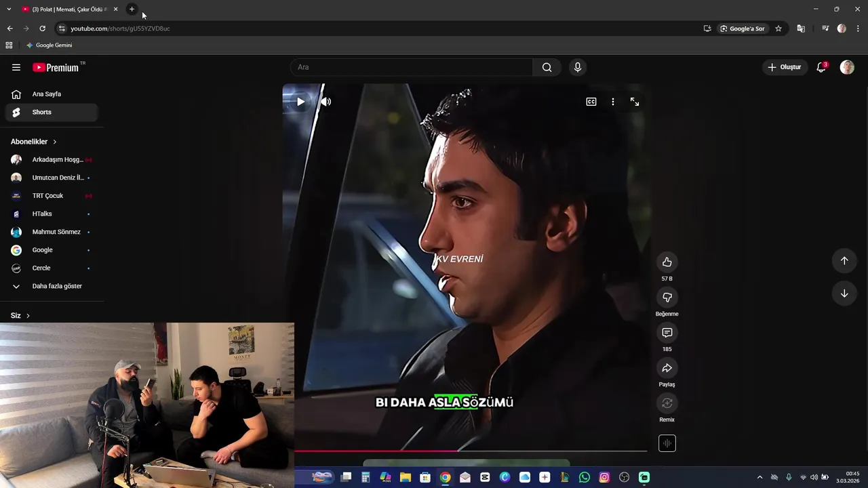This screenshot has height=488, width=868.
Task: Go to the previous Short with up arrow
Action: [844, 261]
